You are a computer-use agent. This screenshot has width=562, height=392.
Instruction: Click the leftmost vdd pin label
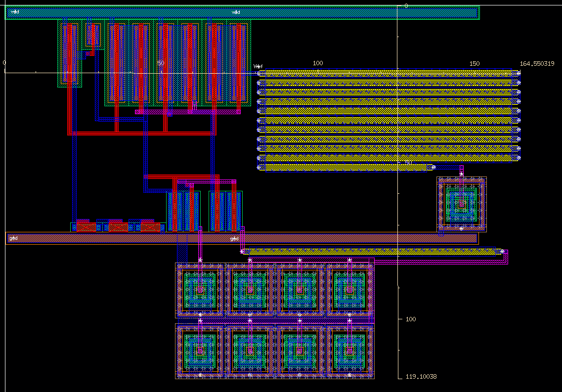(15, 12)
